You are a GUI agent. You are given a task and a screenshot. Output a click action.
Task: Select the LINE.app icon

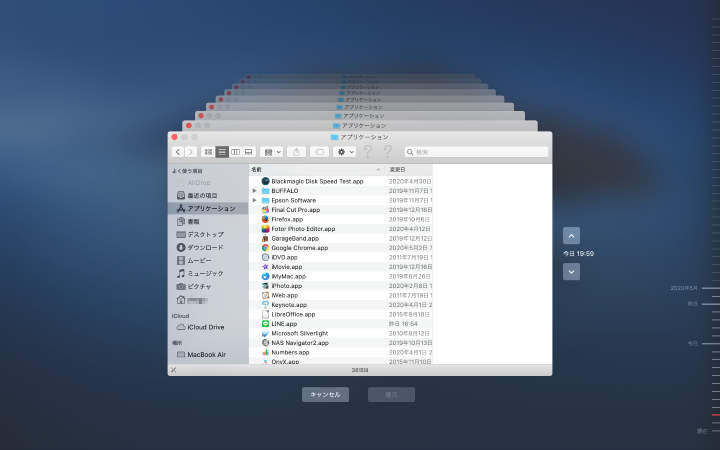[x=265, y=324]
